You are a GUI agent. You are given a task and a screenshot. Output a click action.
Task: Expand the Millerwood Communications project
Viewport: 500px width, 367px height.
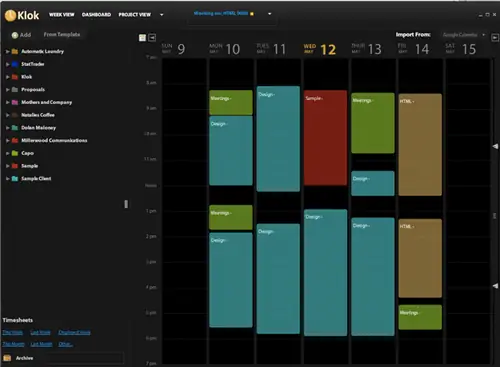click(7, 140)
